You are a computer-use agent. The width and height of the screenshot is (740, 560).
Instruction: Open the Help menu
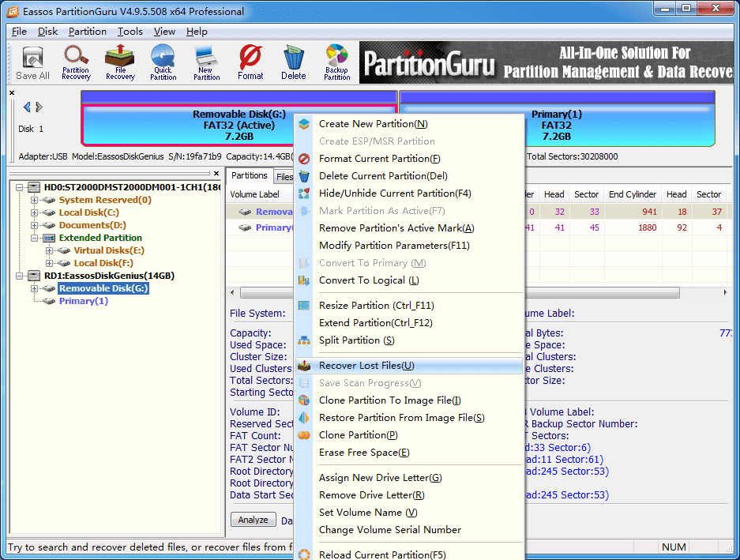coord(197,32)
